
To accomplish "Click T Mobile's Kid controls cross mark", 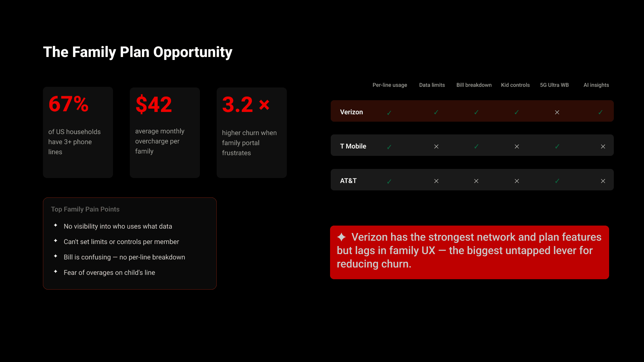I will 517,146.
